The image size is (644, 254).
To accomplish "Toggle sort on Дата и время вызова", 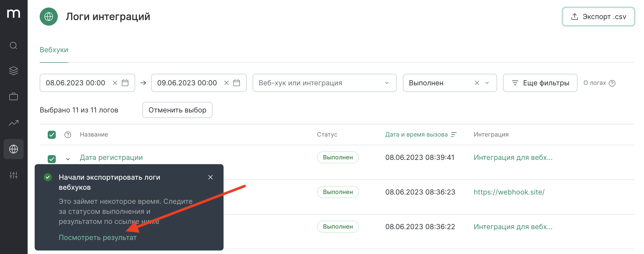I will (454, 135).
